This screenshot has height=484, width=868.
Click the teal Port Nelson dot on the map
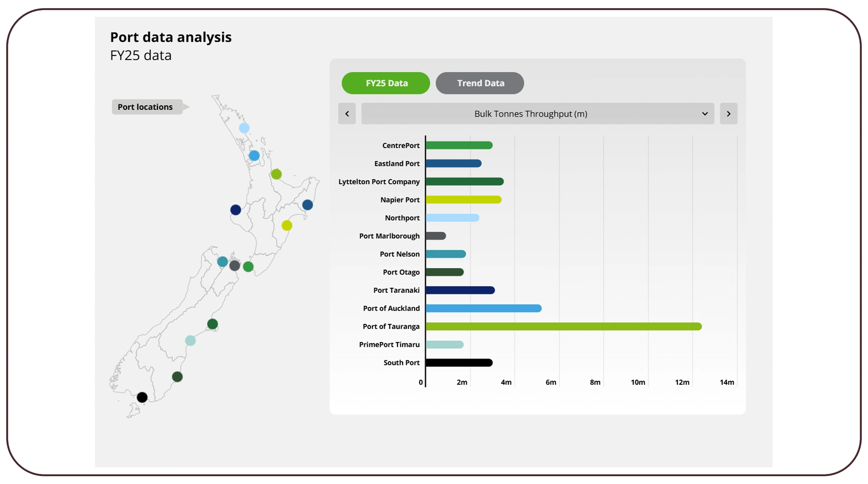223,261
